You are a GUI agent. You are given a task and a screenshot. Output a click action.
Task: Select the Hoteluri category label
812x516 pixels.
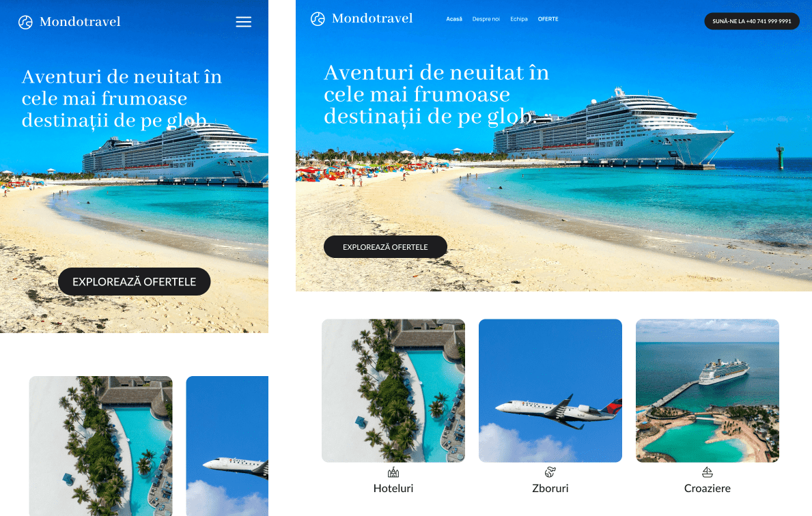click(393, 488)
